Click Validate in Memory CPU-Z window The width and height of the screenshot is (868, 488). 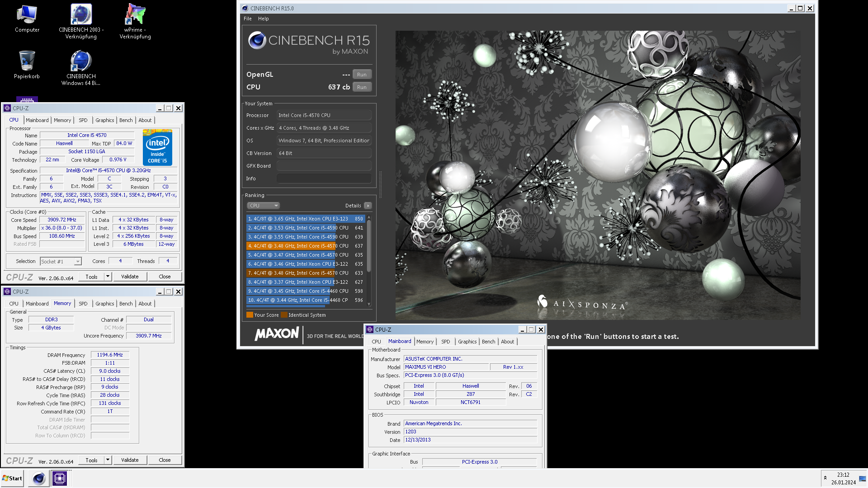[x=130, y=460]
